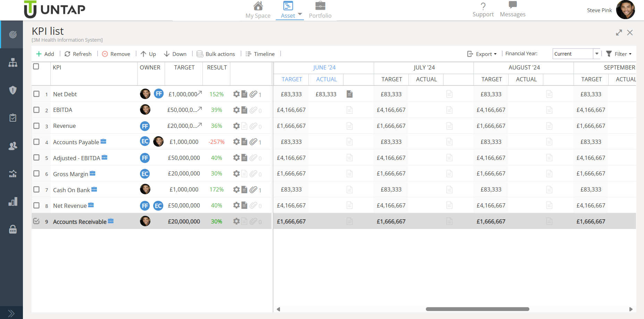Viewport: 644px width, 319px height.
Task: Add a new KPI
Action: point(45,54)
